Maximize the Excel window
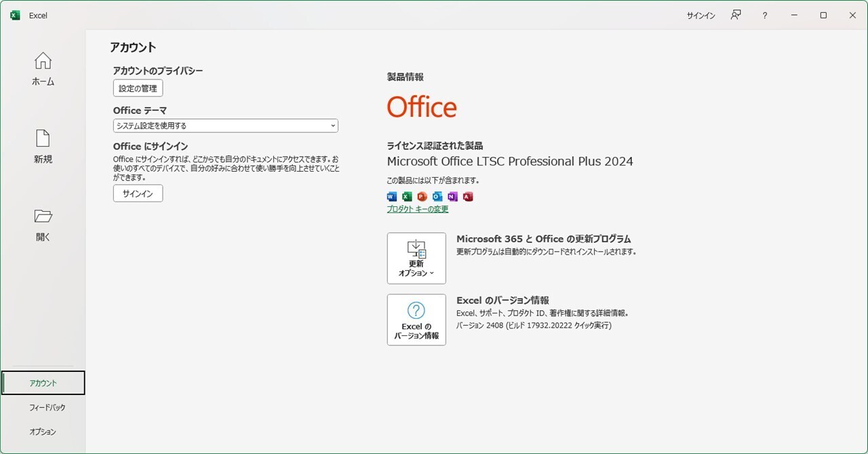Image resolution: width=868 pixels, height=454 pixels. [823, 15]
